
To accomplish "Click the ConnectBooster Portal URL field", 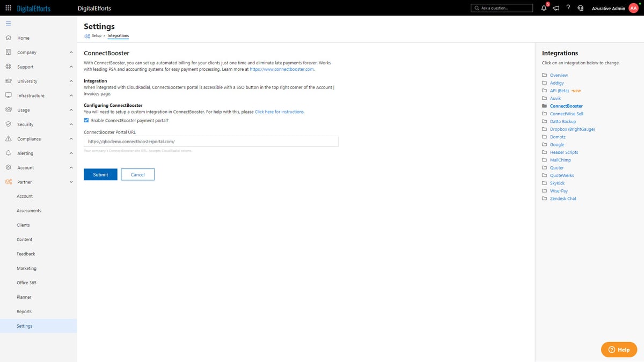I will coord(211,141).
